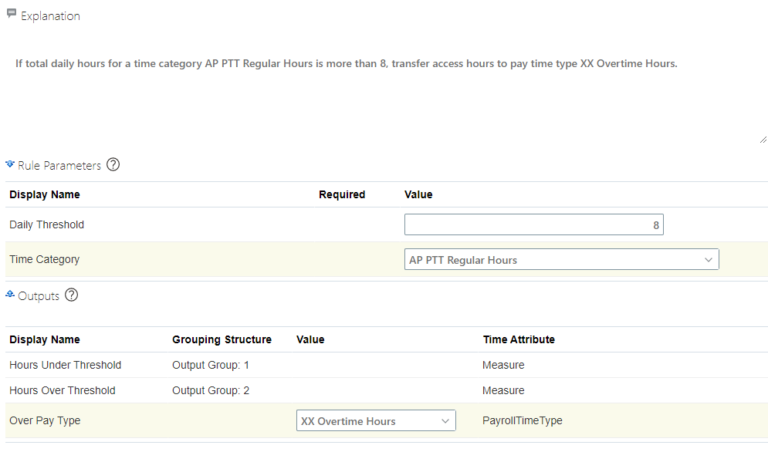This screenshot has width=768, height=452.
Task: Click the Over Pay Type row label
Action: coord(45,421)
